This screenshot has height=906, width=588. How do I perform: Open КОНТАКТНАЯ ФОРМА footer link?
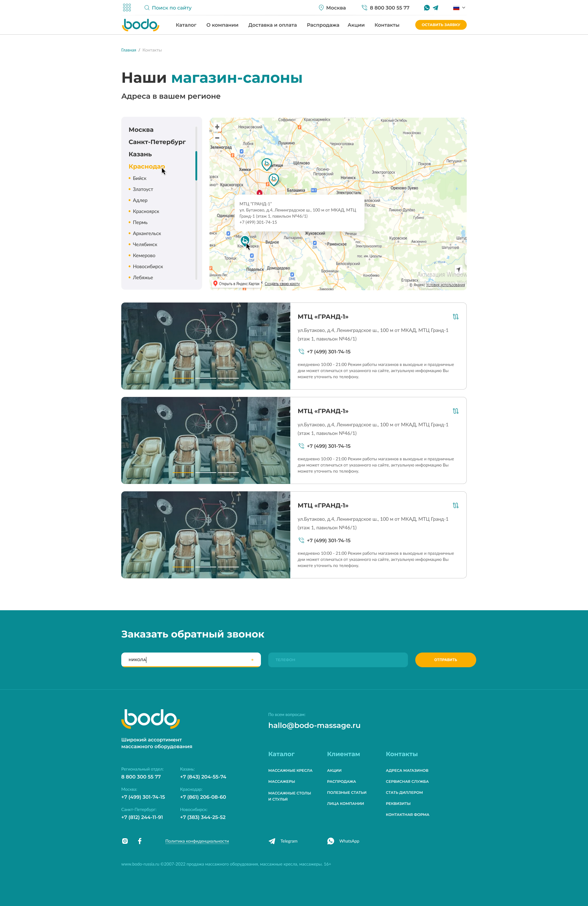(407, 815)
